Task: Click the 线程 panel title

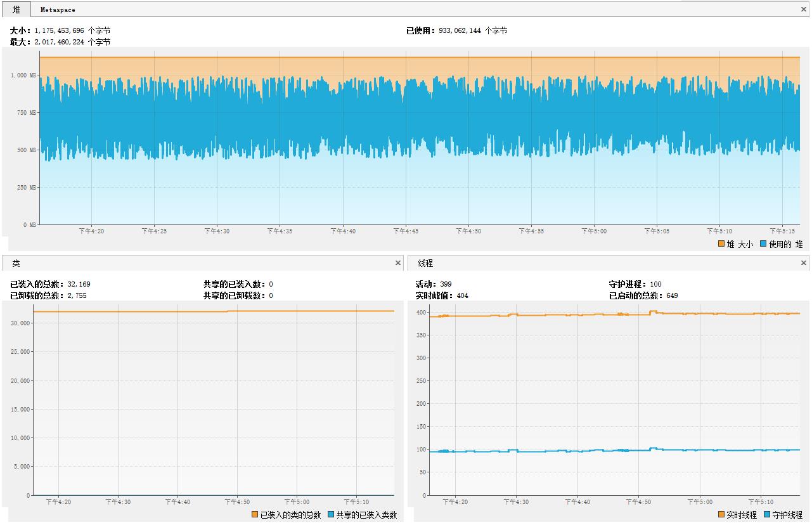Action: [425, 263]
